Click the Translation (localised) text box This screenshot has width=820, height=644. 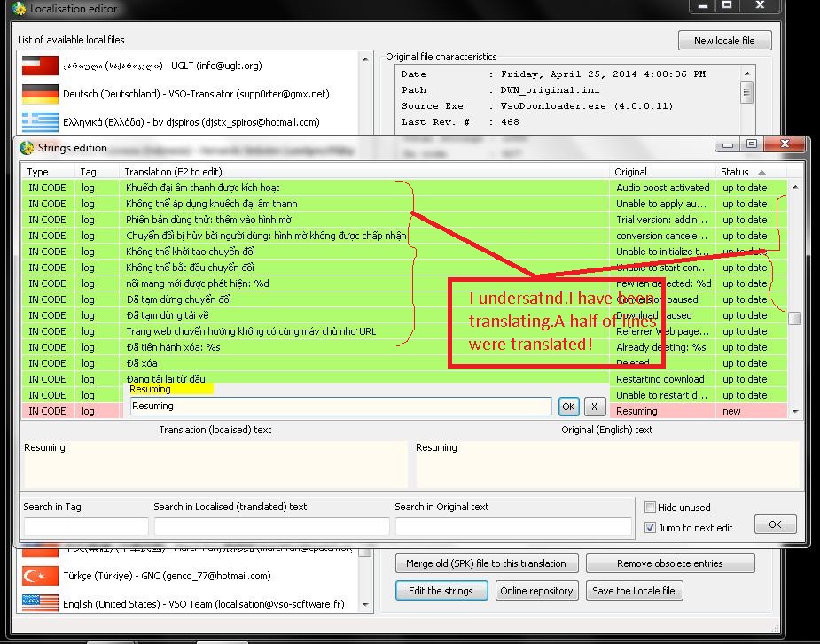tap(215, 464)
